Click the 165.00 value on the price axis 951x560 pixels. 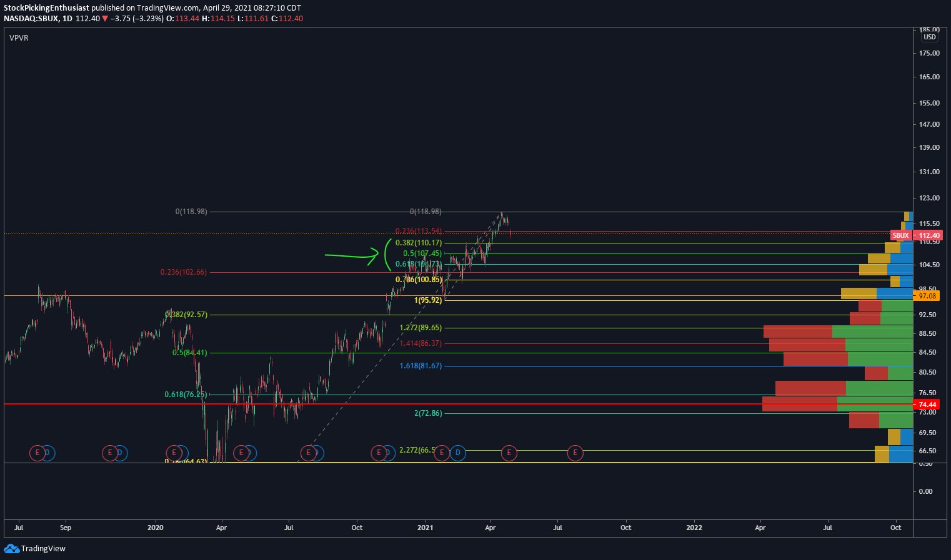coord(929,77)
